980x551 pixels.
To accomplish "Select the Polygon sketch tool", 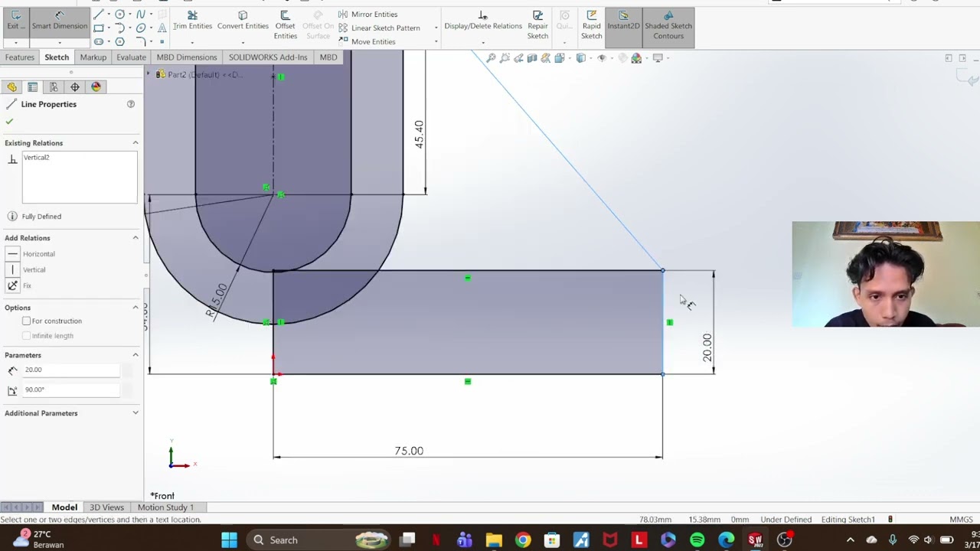I will click(120, 41).
